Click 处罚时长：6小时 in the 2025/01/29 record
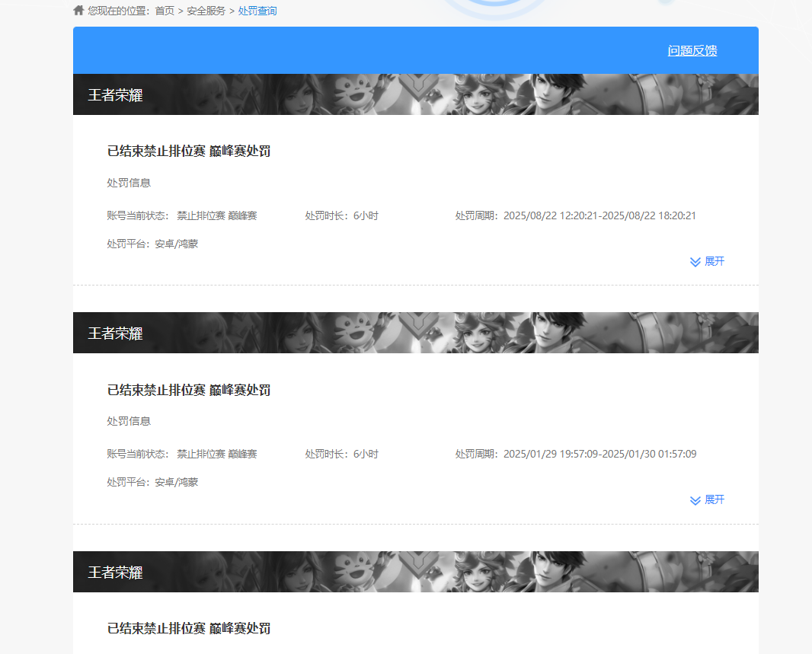The height and width of the screenshot is (654, 812). coord(342,454)
